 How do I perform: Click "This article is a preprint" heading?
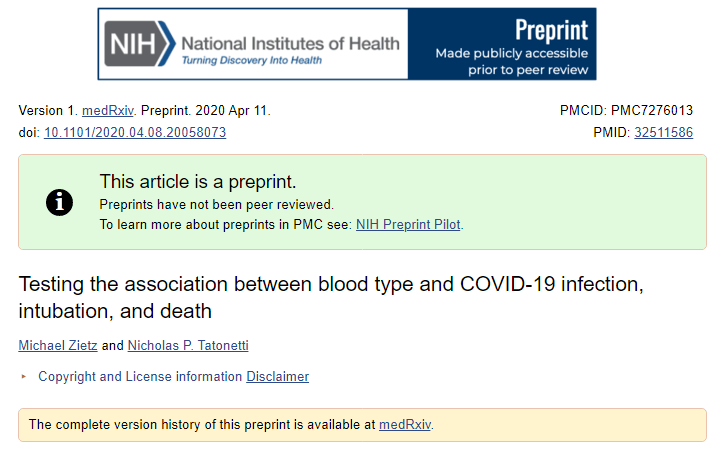(x=198, y=182)
